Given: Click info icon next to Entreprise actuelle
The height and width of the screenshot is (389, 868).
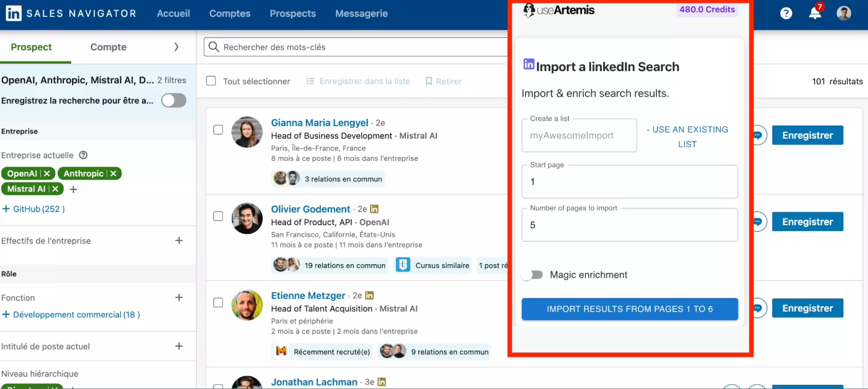Looking at the screenshot, I should click(x=83, y=155).
